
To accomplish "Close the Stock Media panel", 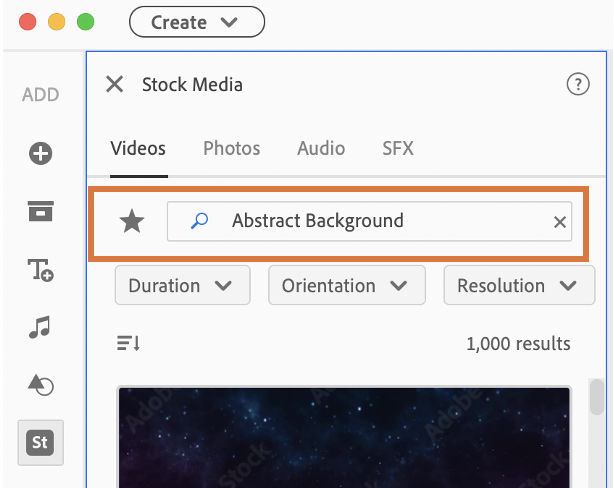I will pyautogui.click(x=115, y=85).
